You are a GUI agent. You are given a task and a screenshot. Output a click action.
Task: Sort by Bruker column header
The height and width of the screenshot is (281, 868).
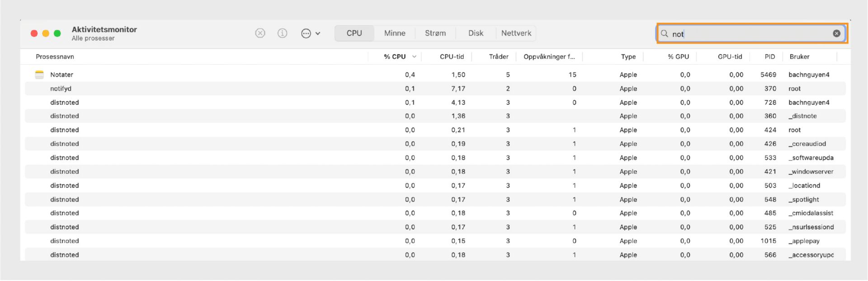coord(799,57)
